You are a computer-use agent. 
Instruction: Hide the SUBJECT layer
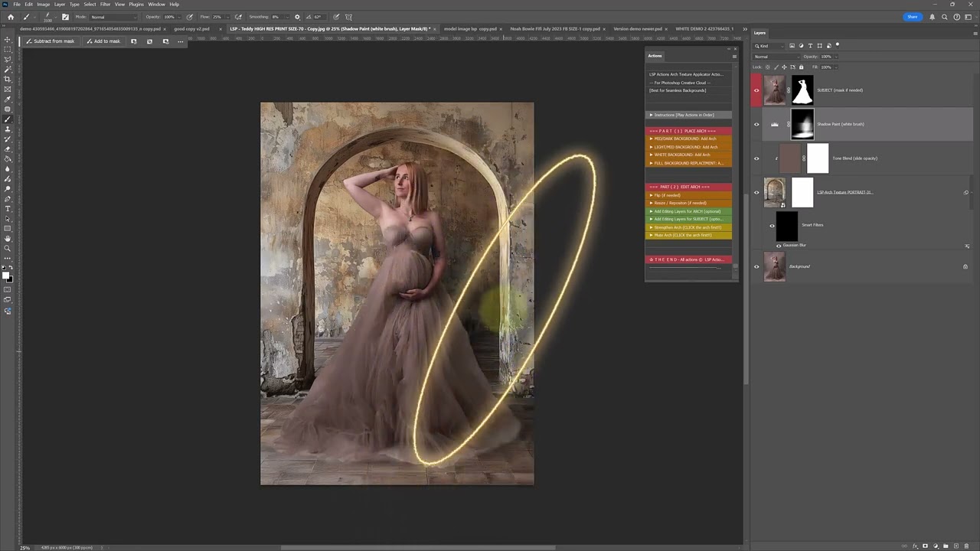[x=756, y=90]
